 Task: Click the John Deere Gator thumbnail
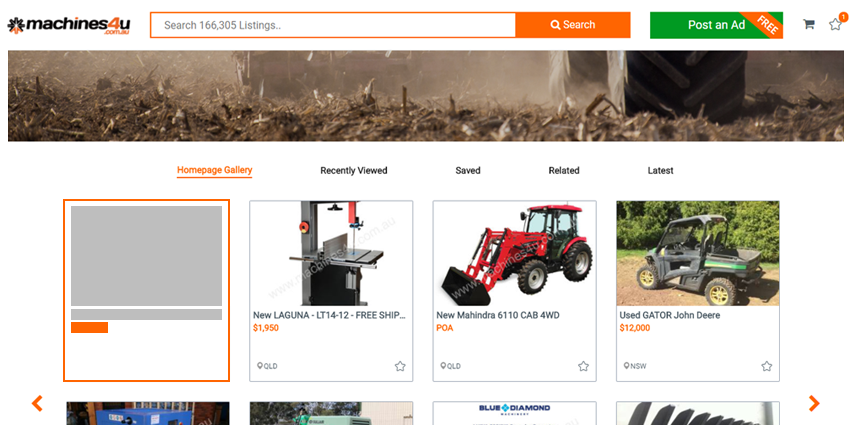(698, 253)
